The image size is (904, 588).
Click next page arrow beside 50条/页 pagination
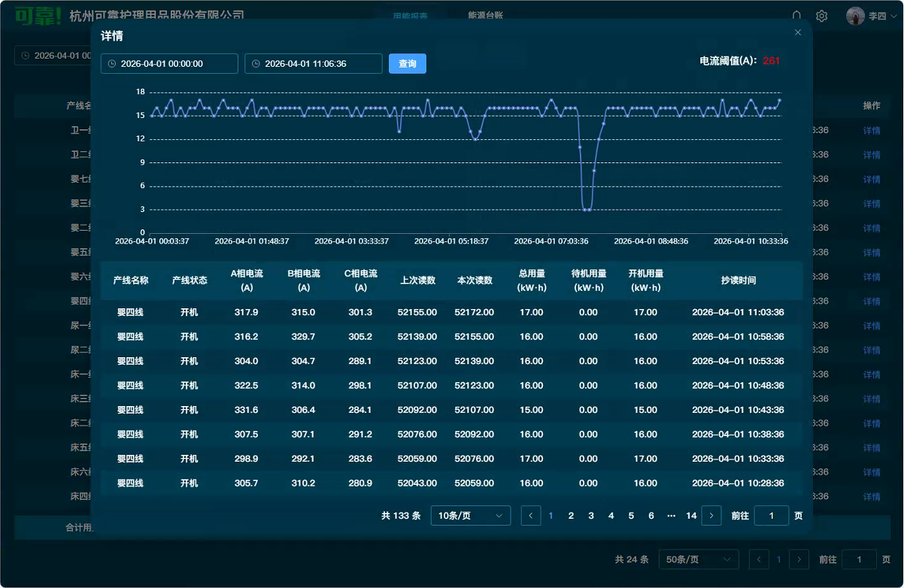799,559
